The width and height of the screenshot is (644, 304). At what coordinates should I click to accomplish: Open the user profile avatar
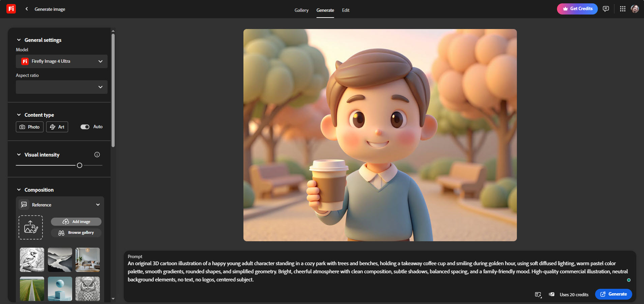click(x=635, y=9)
